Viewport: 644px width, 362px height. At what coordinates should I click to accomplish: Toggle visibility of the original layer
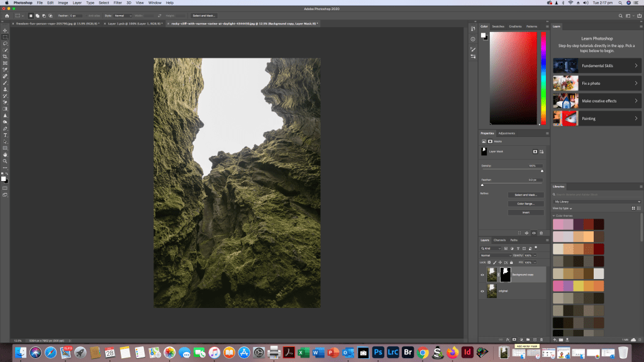[x=482, y=291]
